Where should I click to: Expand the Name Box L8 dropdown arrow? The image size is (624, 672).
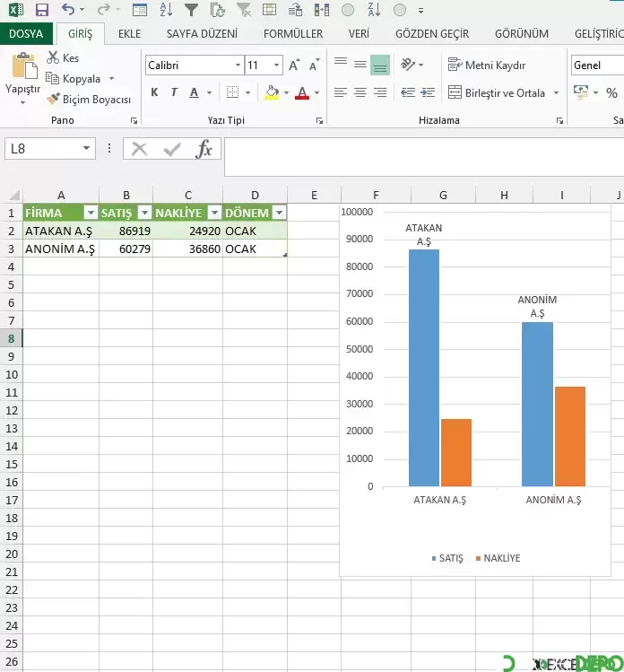click(86, 148)
